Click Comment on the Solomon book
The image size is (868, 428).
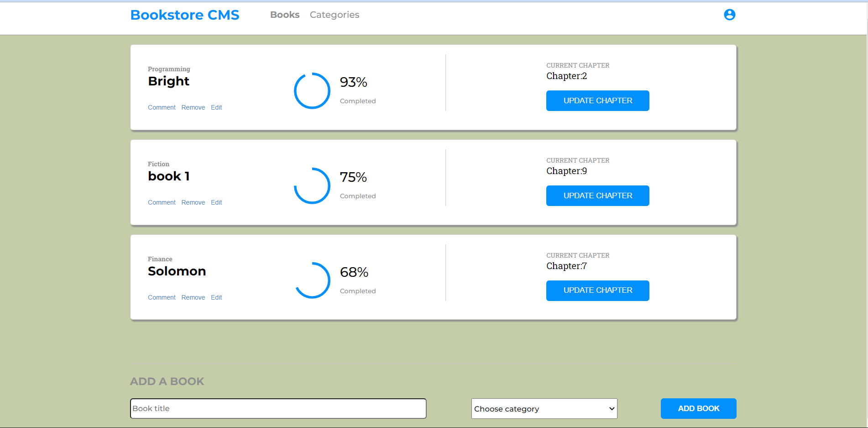(x=162, y=297)
